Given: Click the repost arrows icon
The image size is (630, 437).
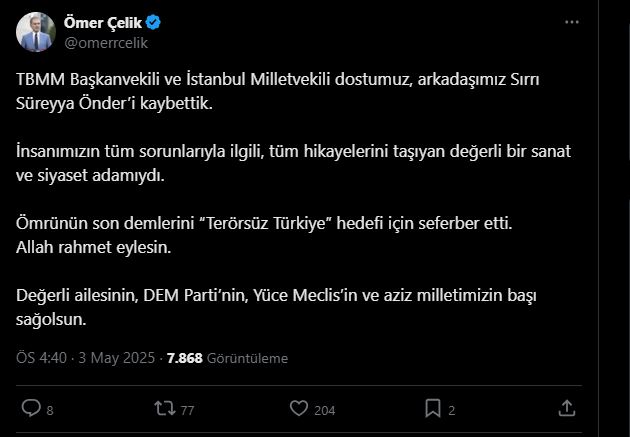Looking at the screenshot, I should pyautogui.click(x=163, y=408).
